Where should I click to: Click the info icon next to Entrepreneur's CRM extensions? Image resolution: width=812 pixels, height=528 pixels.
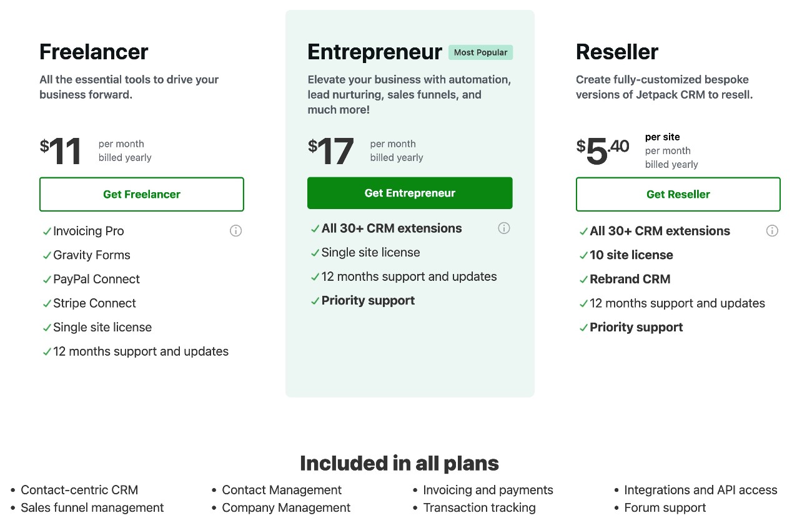pos(504,228)
